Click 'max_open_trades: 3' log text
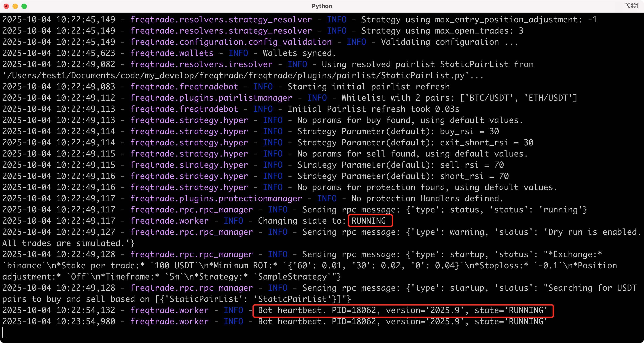This screenshot has height=343, width=644. coord(479,31)
